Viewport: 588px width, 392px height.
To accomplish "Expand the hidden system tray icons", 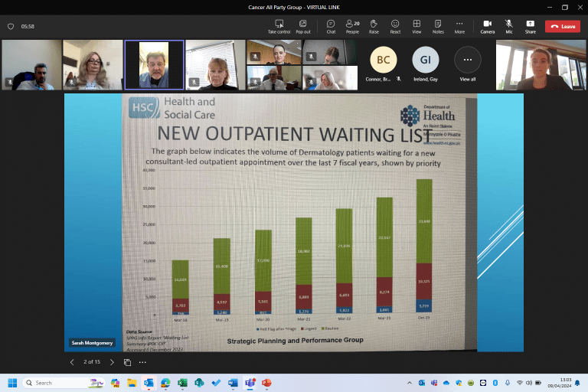I will click(x=410, y=383).
